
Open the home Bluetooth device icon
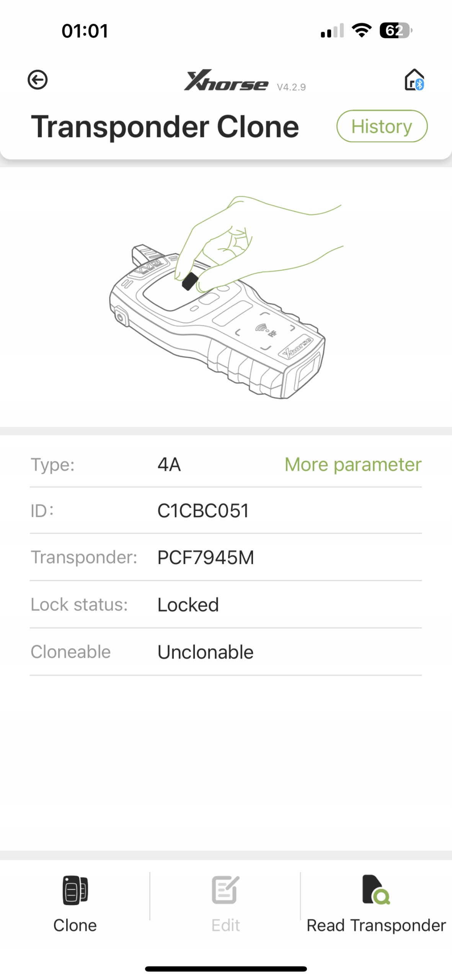[414, 80]
